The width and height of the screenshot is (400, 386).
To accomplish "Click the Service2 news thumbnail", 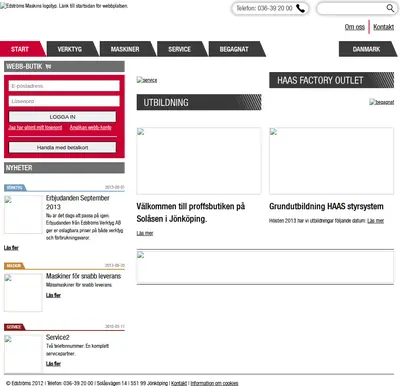I will (23, 353).
